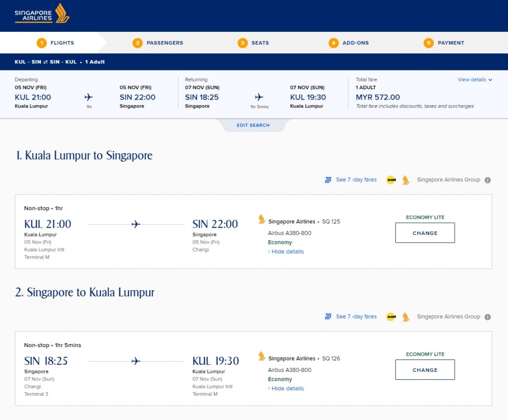Click the Singapore Airlines logo in header
Screen dimensions: 508x420
(42, 13)
